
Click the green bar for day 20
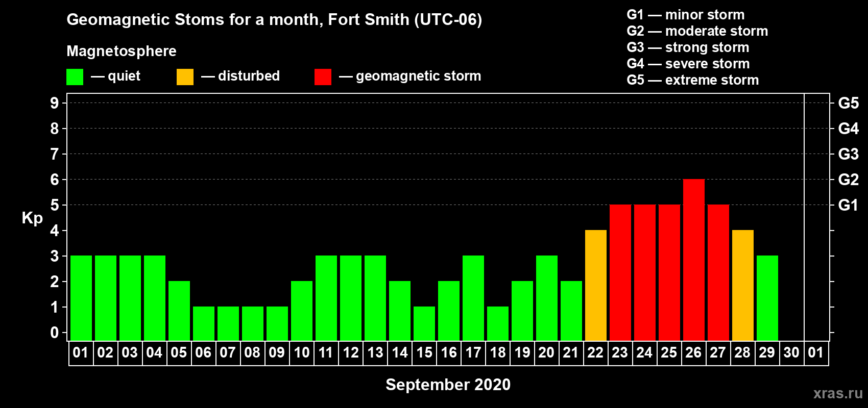(547, 298)
